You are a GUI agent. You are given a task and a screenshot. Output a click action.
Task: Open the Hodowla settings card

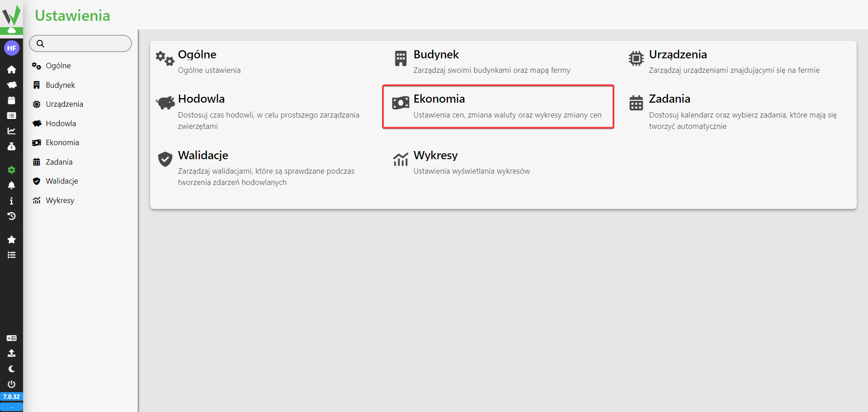(x=262, y=111)
